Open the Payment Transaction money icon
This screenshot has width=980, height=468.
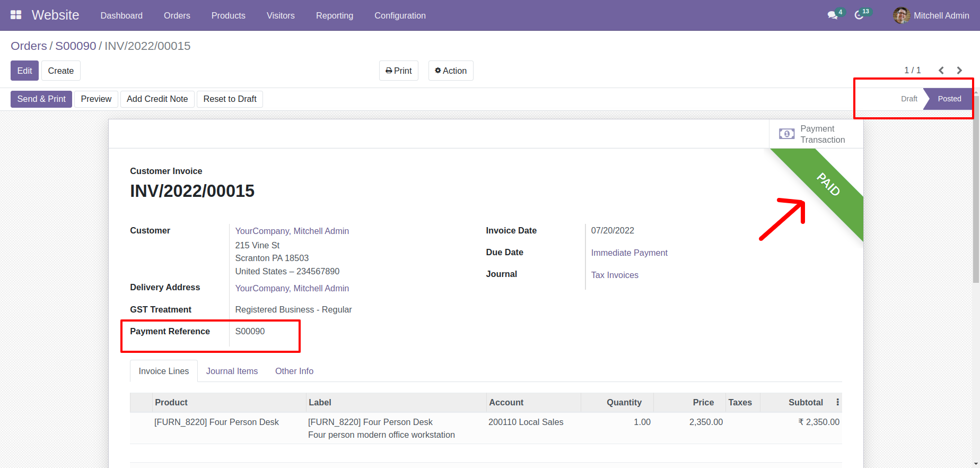[x=786, y=134]
